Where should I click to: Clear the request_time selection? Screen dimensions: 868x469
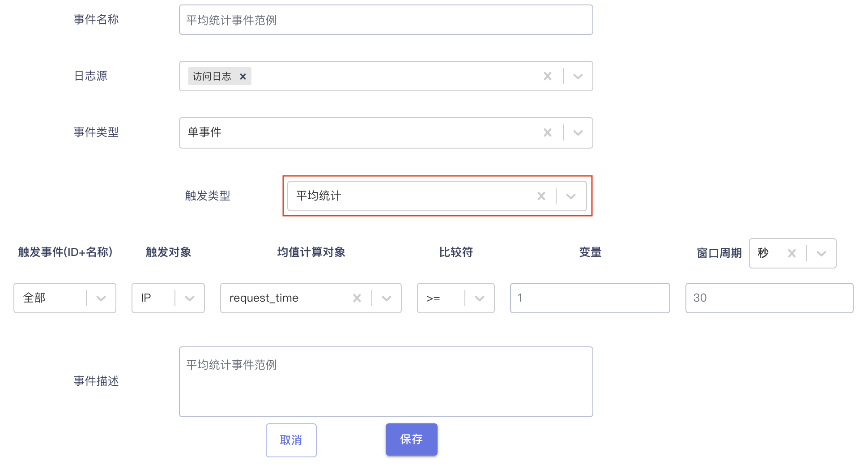click(x=357, y=298)
